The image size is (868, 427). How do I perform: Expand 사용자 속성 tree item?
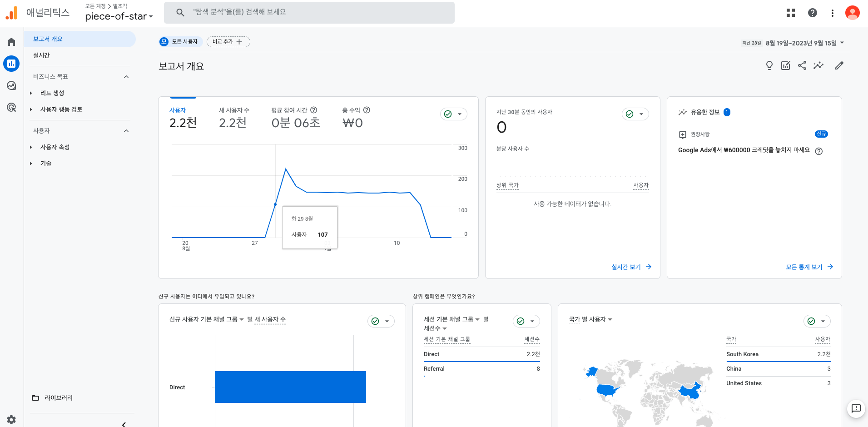31,147
